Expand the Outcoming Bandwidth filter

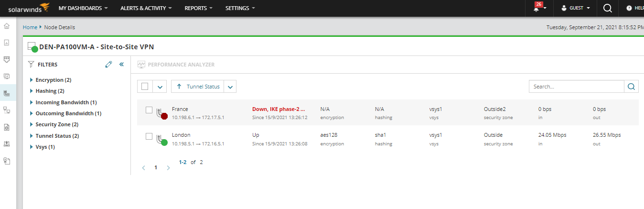pos(32,113)
